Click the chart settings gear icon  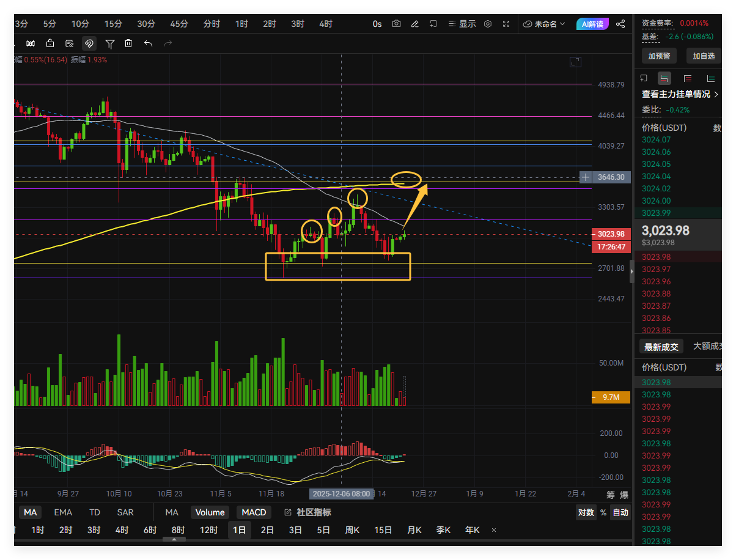488,24
